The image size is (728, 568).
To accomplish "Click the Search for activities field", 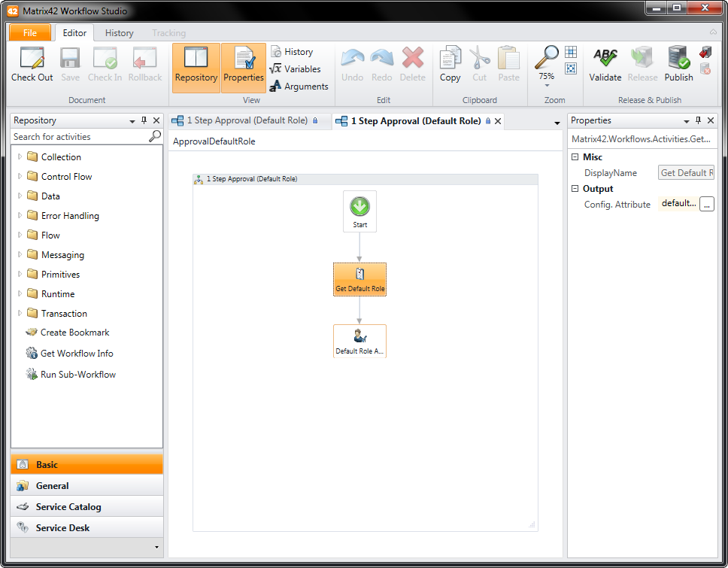I will [80, 136].
